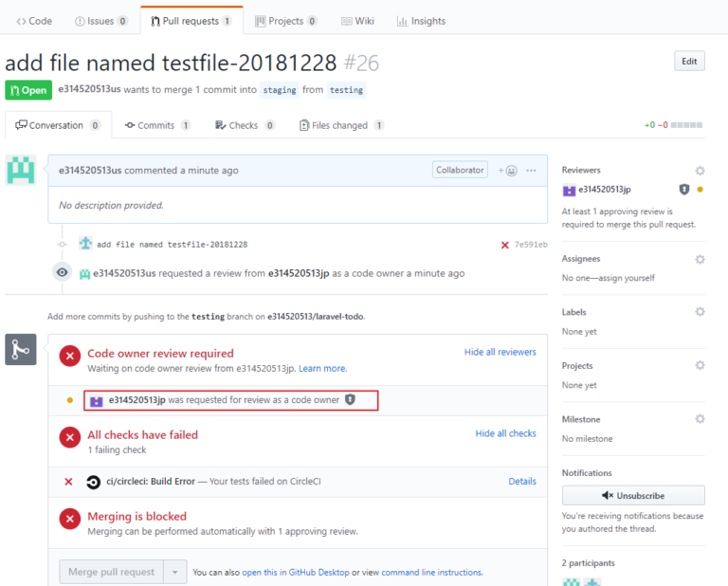Open comment options three-dot menu
This screenshot has width=728, height=586.
click(531, 171)
